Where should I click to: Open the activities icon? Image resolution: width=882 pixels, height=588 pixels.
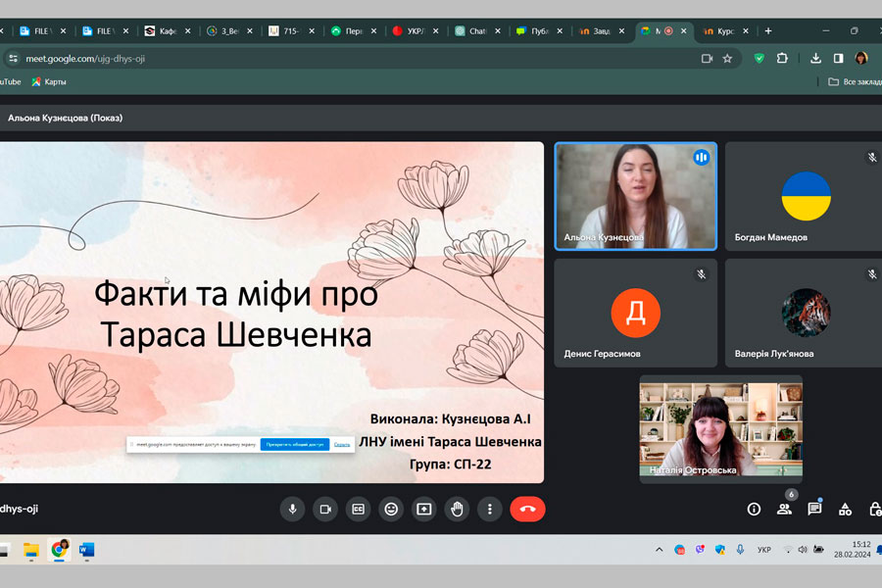click(845, 509)
